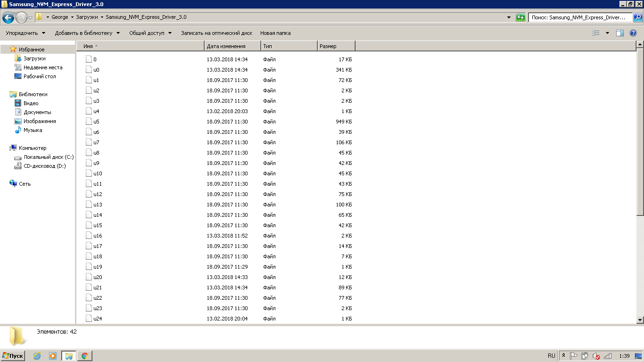Select Библиотеки in the navigation pane
This screenshot has height=362, width=644.
pyautogui.click(x=33, y=94)
